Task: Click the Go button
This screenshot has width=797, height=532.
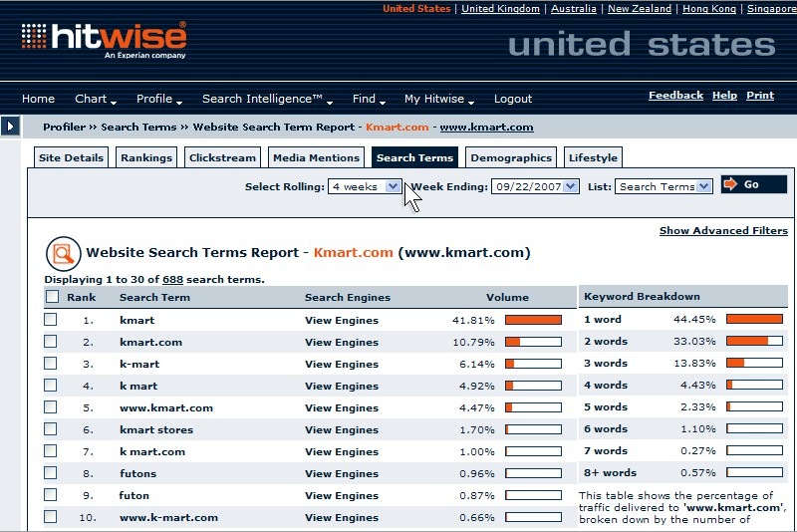Action: 754,184
